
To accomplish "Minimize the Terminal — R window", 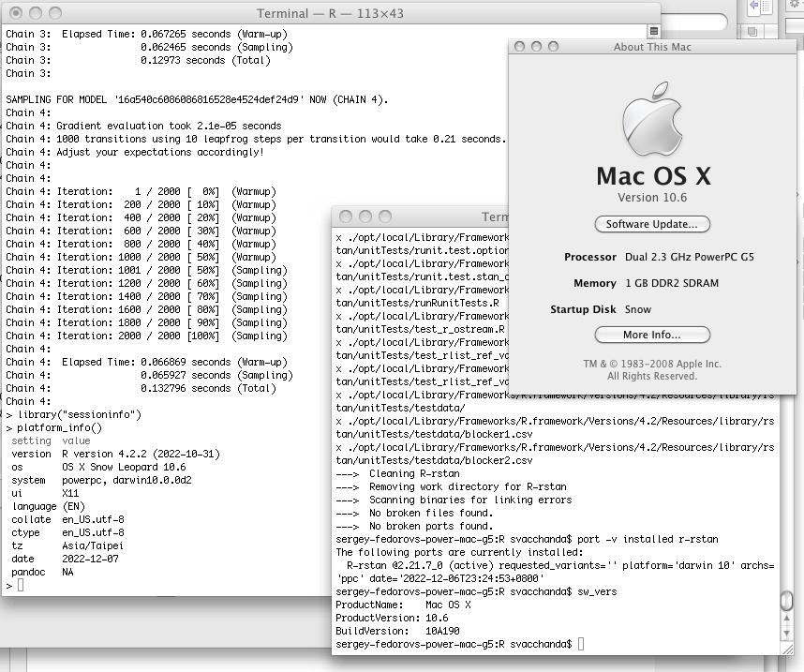I will (x=36, y=13).
